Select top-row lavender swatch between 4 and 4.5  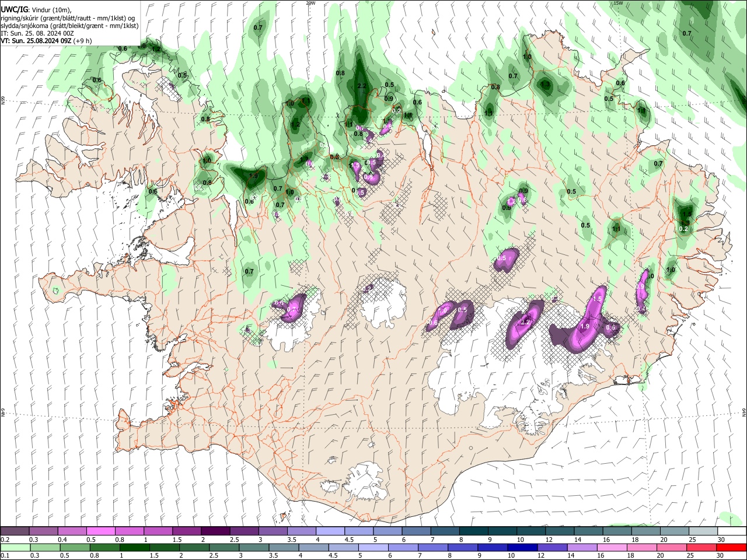pos(330,531)
